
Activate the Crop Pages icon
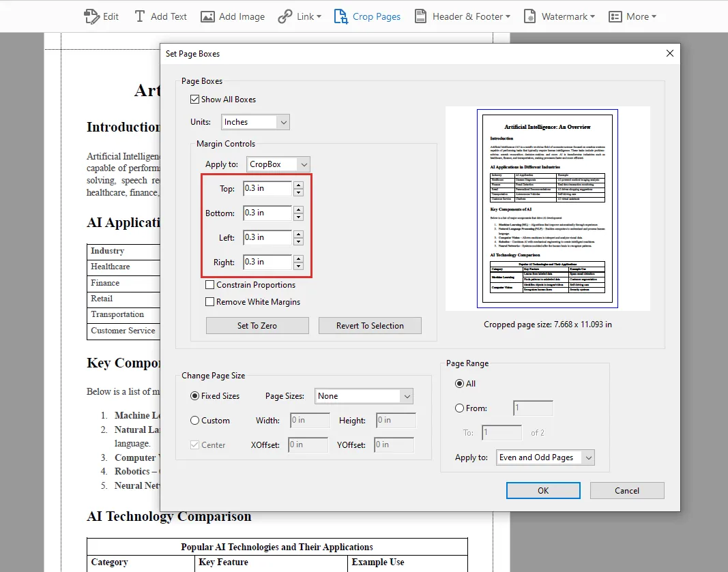click(x=340, y=16)
